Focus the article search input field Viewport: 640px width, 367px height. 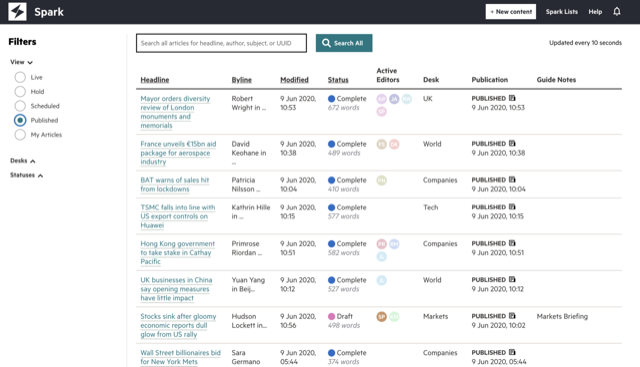221,43
